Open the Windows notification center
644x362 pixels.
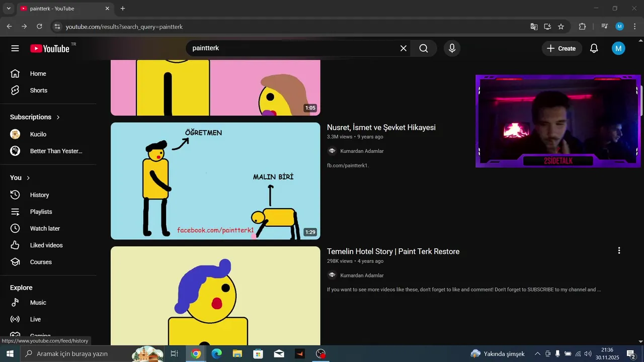(x=631, y=354)
